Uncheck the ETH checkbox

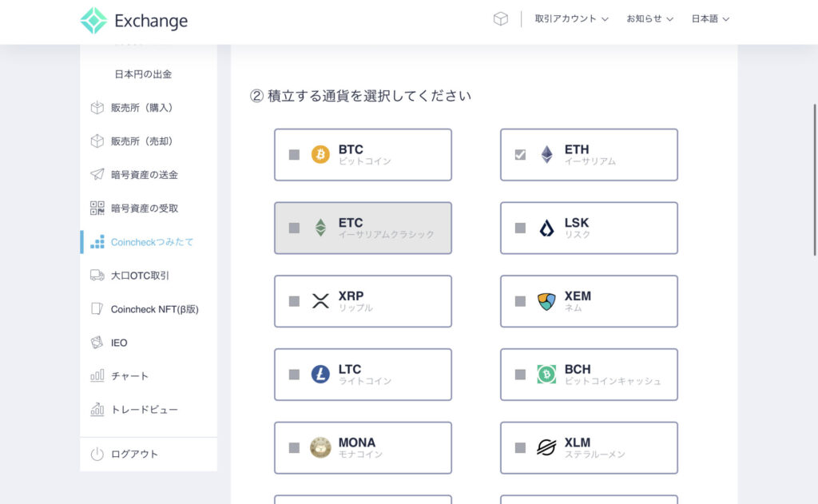(x=520, y=155)
